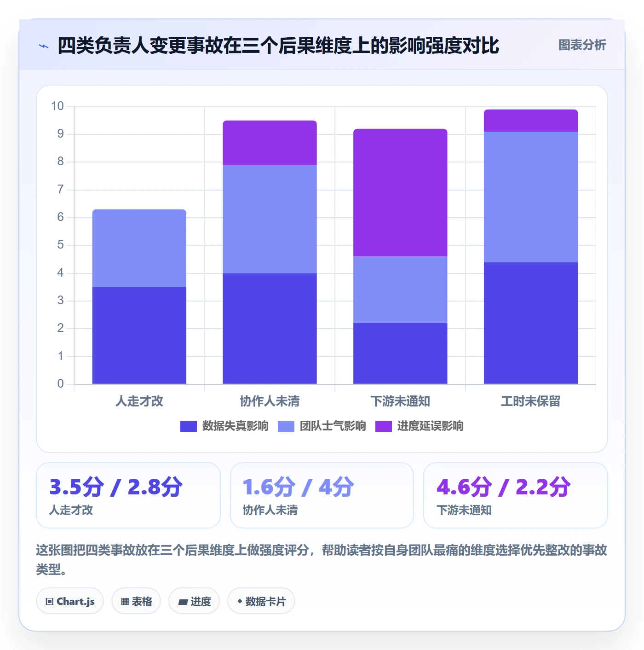Image resolution: width=644 pixels, height=650 pixels.
Task: Click the 人走才改 bar's dark blue segment
Action: pyautogui.click(x=139, y=336)
